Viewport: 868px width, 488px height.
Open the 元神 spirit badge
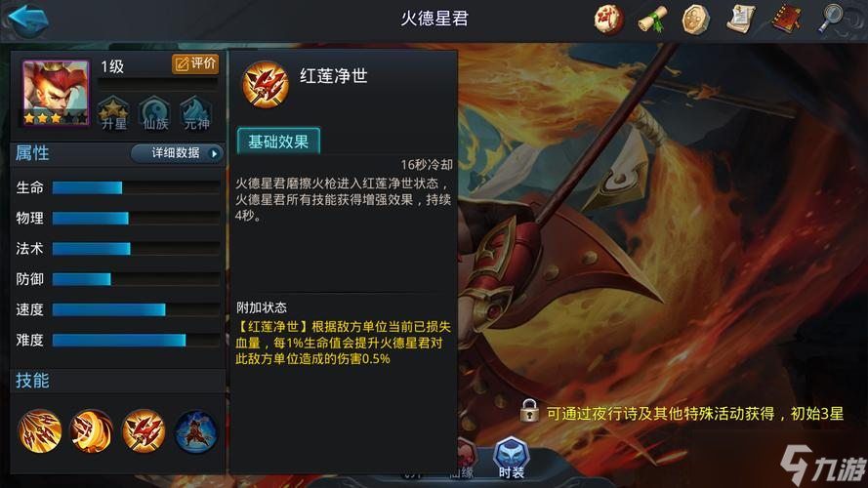196,113
